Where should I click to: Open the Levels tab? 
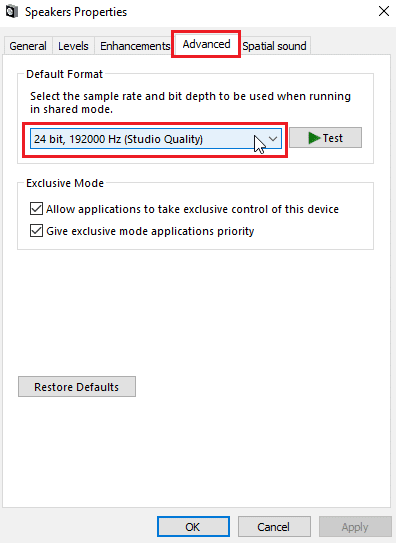[x=73, y=46]
